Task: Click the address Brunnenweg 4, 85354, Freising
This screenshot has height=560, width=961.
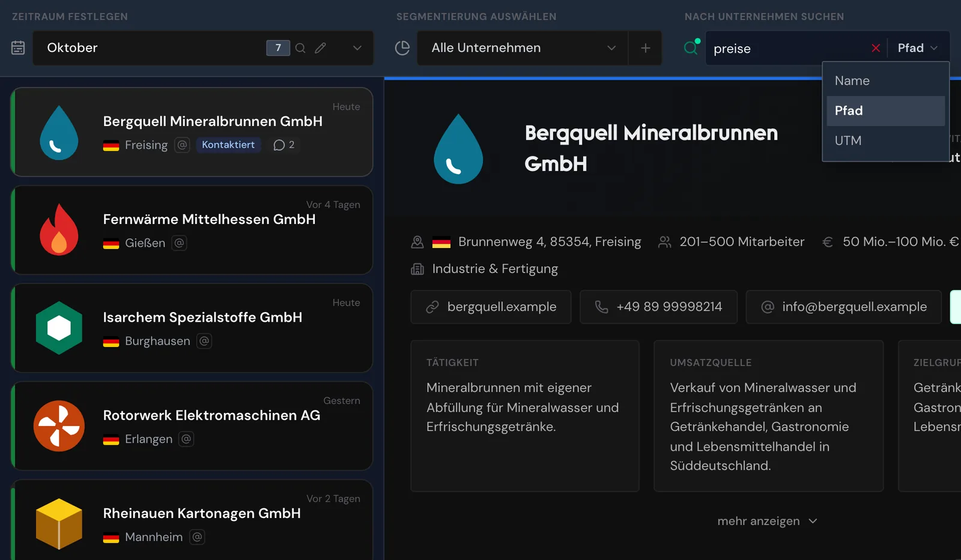Action: [550, 242]
